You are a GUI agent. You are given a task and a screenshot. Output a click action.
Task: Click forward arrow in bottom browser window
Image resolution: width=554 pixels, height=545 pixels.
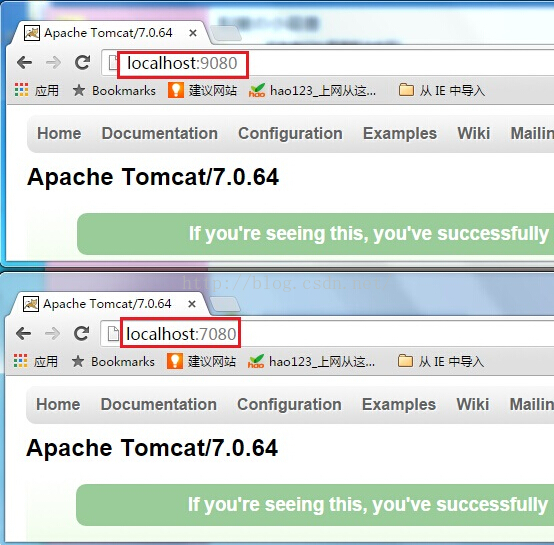pyautogui.click(x=53, y=333)
